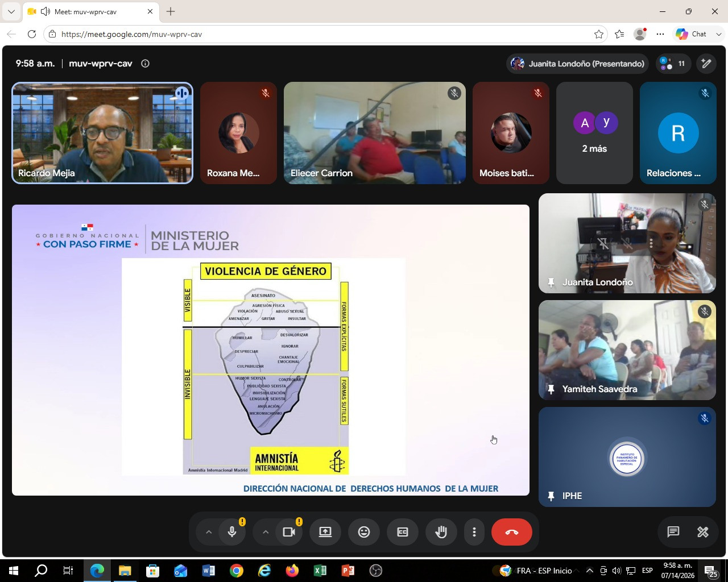
Task: Open Copilot Chat dropdown arrow
Action: tap(718, 34)
